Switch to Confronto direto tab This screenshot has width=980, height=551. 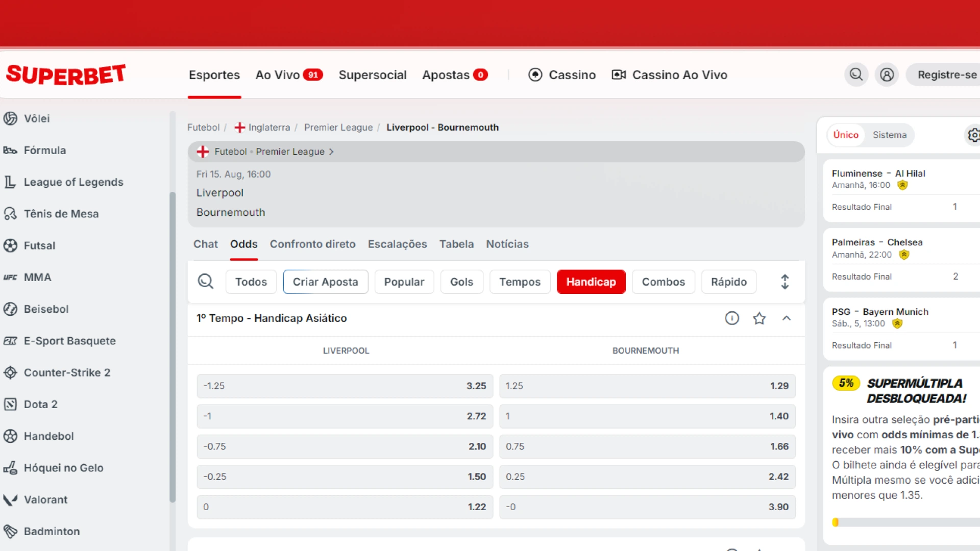(312, 244)
